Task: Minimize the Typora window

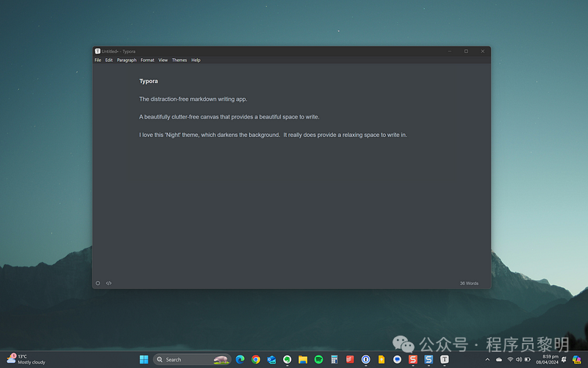Action: (x=450, y=51)
